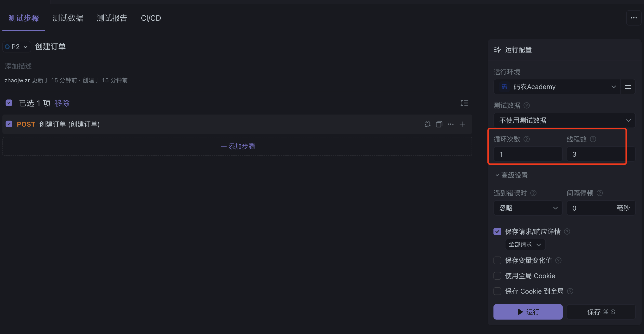Screen dimensions: 644x334
Task: Click the help icon beside 线程数
Action: point(593,139)
